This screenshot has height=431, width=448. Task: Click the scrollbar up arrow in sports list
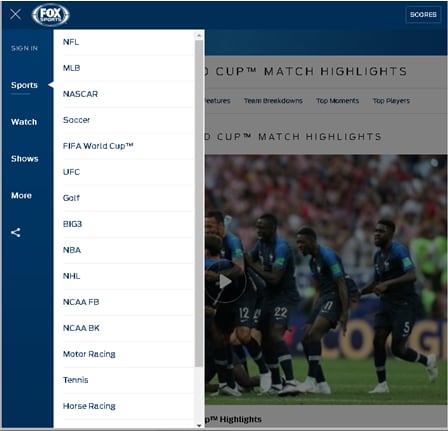[x=199, y=35]
